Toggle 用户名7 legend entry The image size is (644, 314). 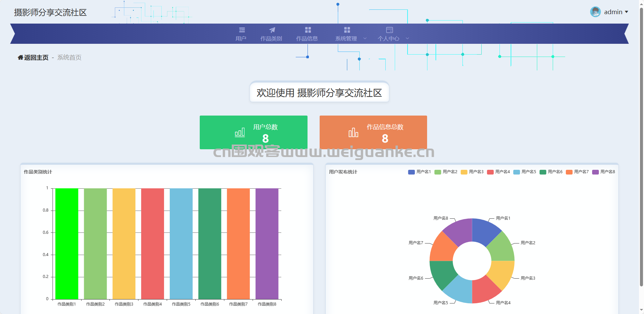pos(577,172)
